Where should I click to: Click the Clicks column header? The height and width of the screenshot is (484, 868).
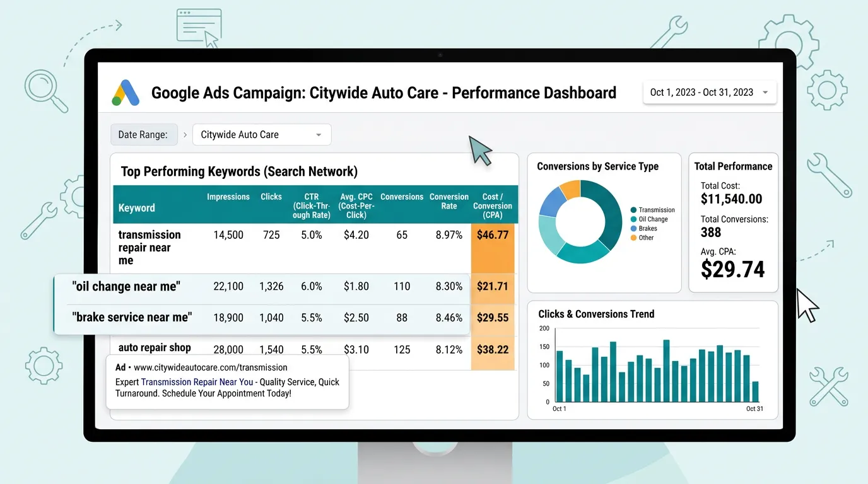pyautogui.click(x=271, y=197)
